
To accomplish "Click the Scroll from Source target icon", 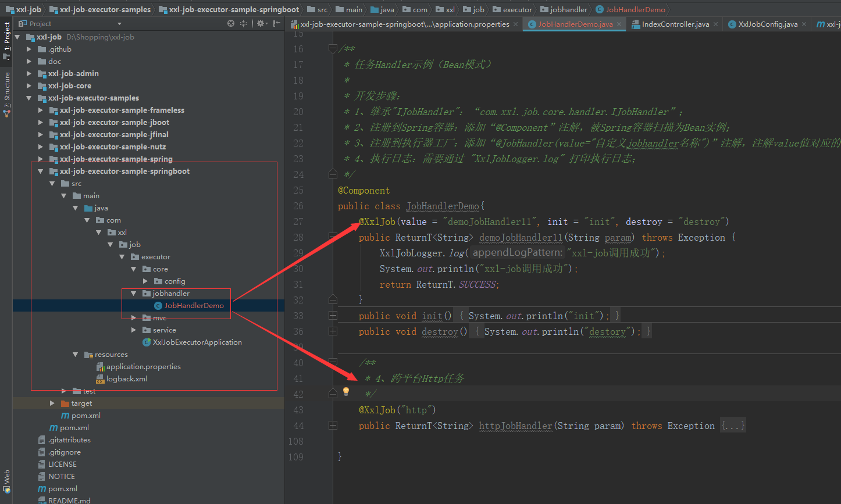I will pyautogui.click(x=231, y=24).
